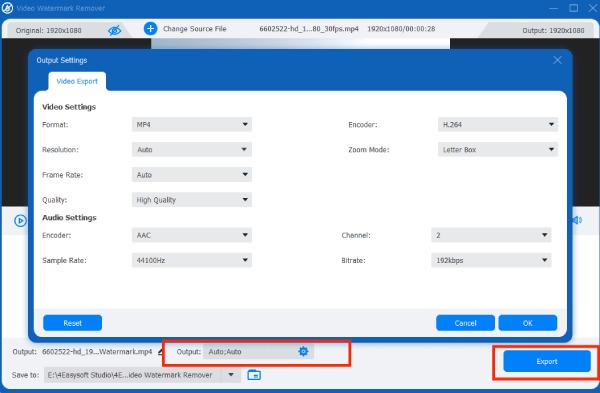Select the Video Export tab

click(77, 81)
